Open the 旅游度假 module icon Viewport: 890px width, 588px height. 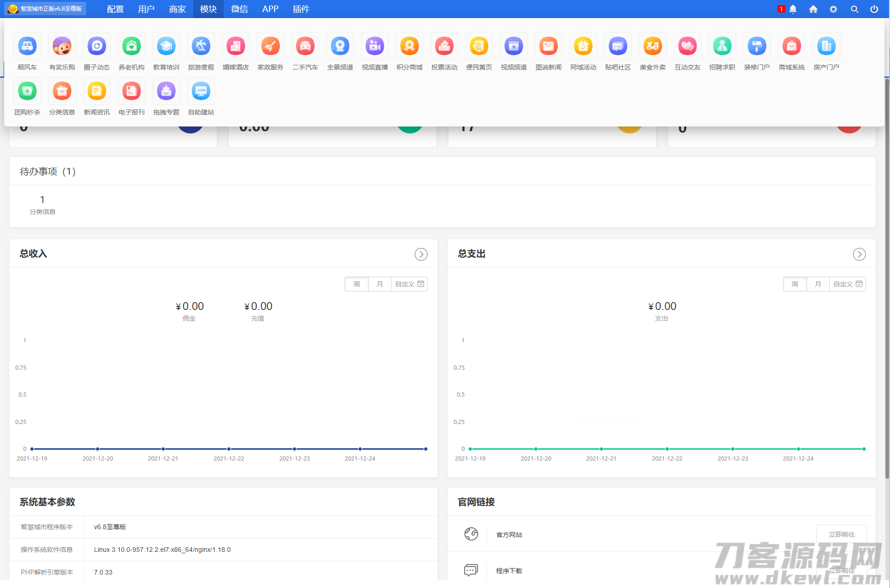coord(201,46)
